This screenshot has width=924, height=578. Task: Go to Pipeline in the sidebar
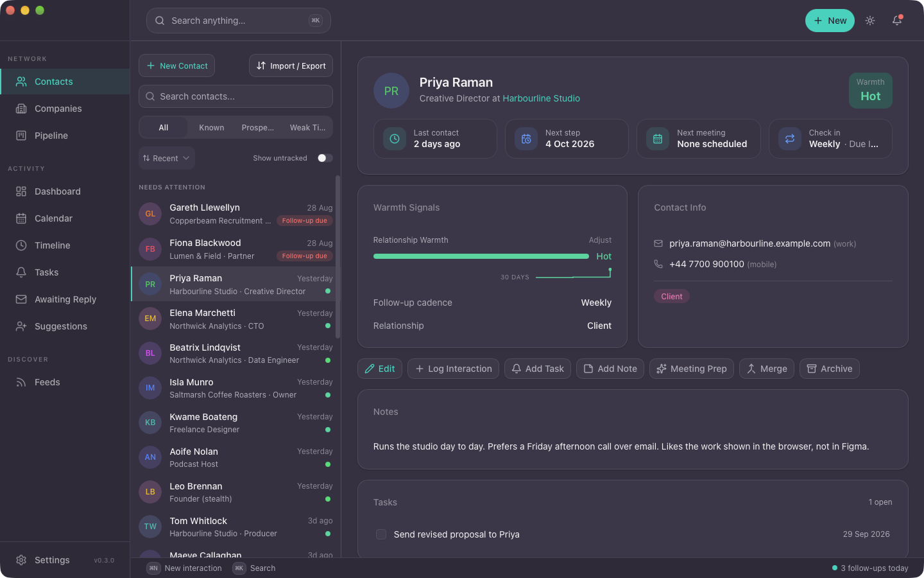(x=65, y=136)
